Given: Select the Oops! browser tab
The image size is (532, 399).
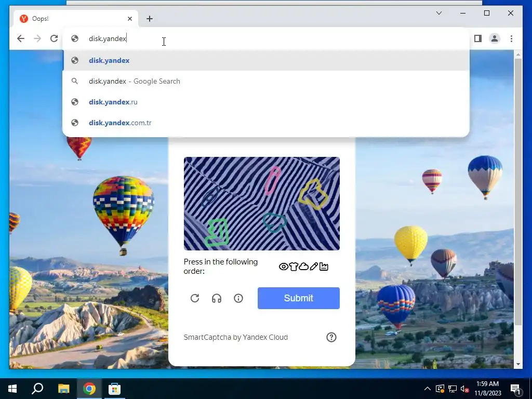Looking at the screenshot, I should [x=76, y=19].
